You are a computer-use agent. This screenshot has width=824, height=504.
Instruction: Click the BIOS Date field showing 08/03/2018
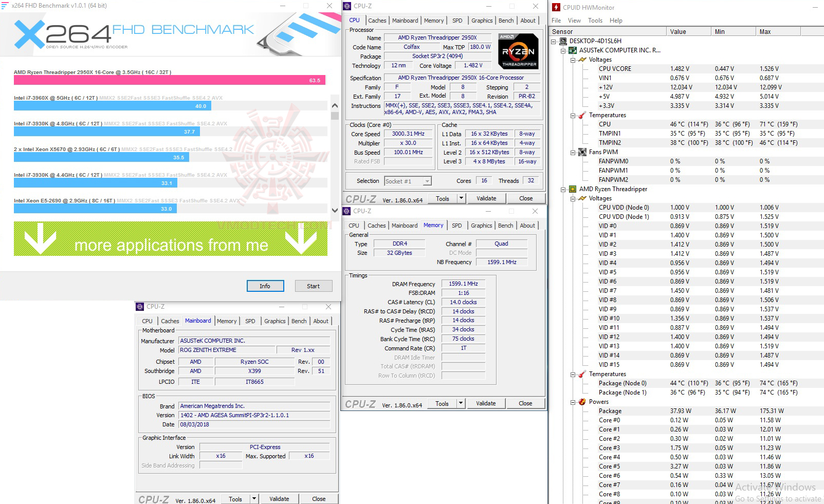point(254,424)
